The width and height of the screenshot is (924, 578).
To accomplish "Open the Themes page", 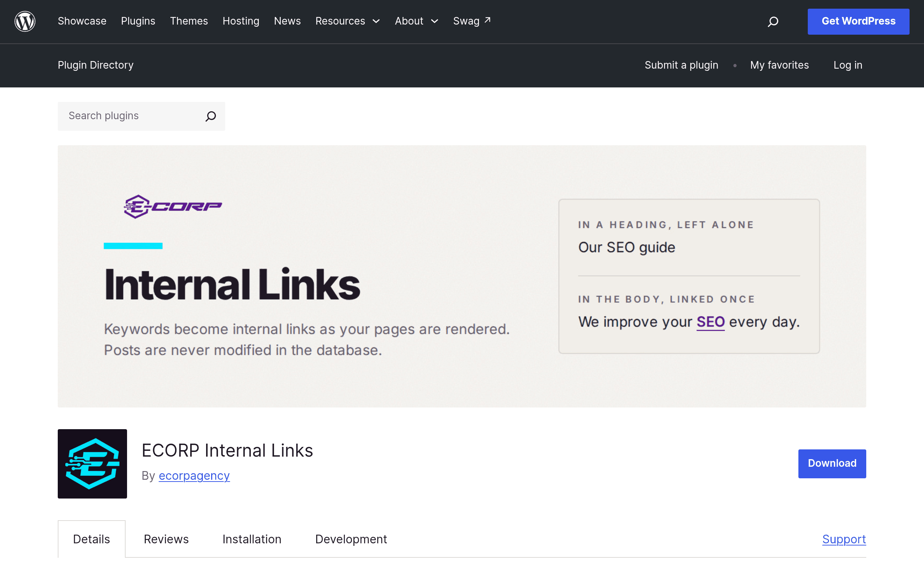I will [189, 21].
